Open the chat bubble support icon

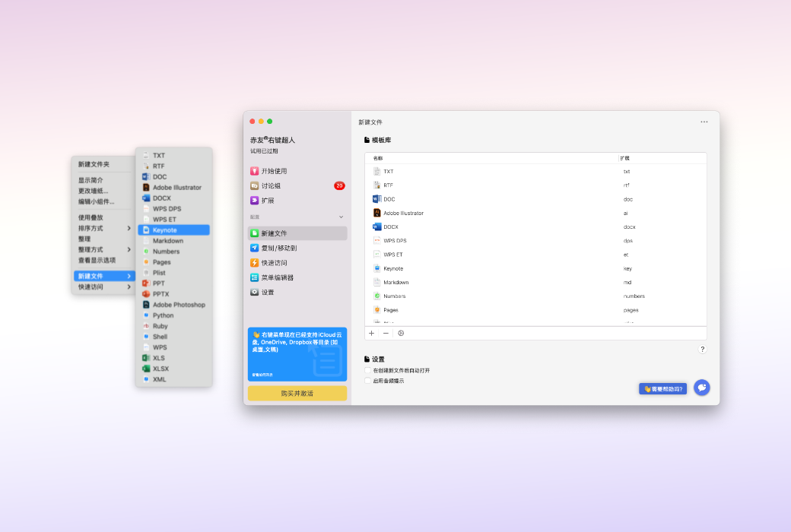[x=702, y=388]
